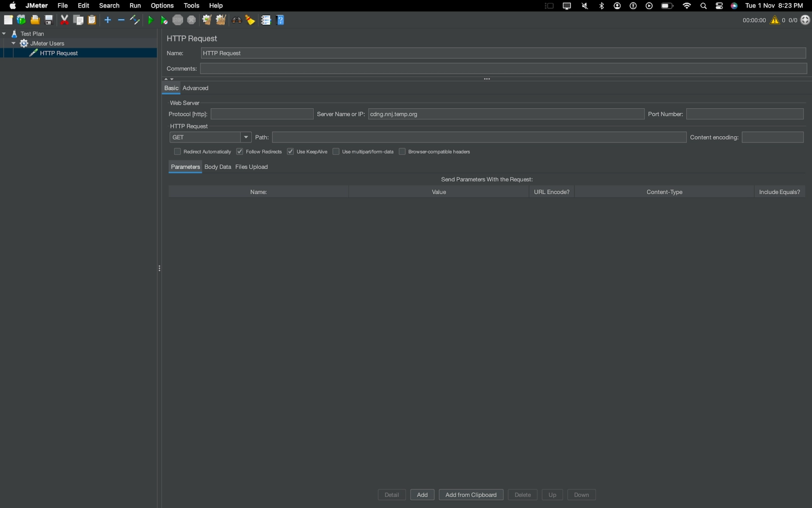812x508 pixels.
Task: Click the Port Number field
Action: pyautogui.click(x=745, y=114)
